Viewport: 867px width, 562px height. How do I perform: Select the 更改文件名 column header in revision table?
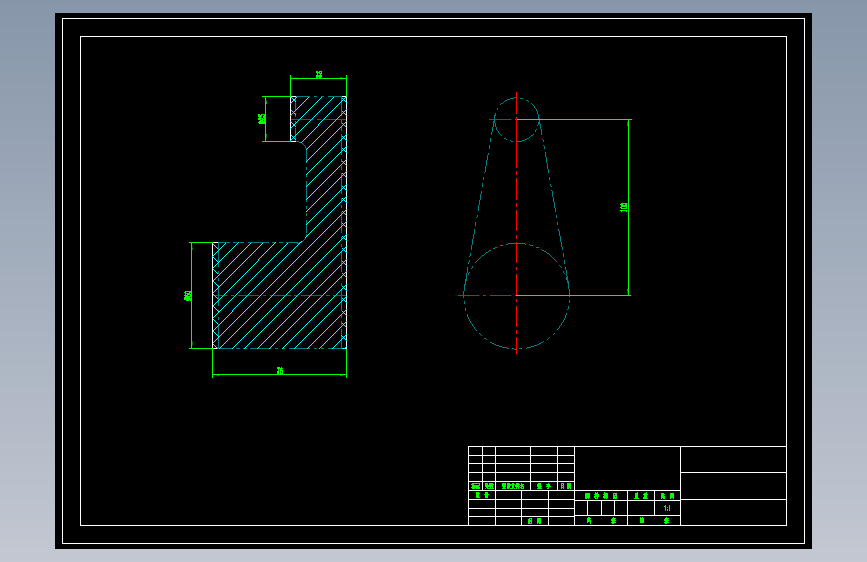click(513, 486)
